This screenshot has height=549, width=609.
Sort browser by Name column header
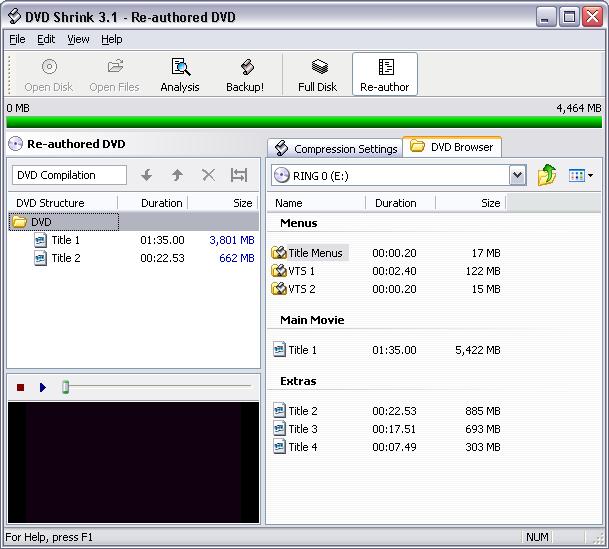(x=317, y=203)
